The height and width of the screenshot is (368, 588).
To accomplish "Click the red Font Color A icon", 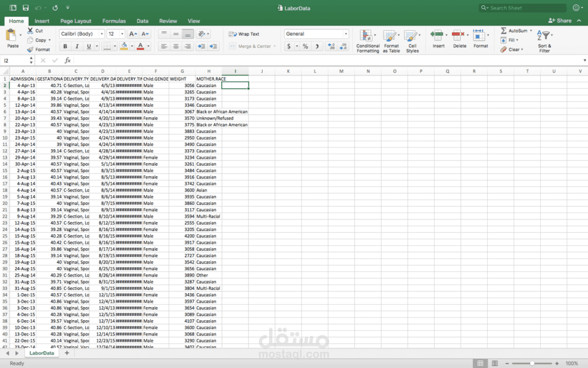I will 140,46.
